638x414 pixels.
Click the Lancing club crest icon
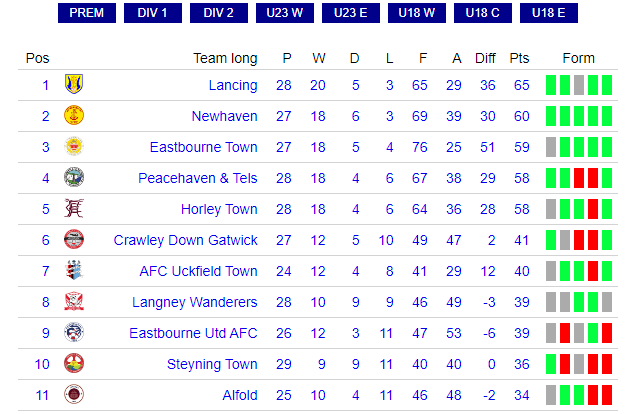(74, 84)
